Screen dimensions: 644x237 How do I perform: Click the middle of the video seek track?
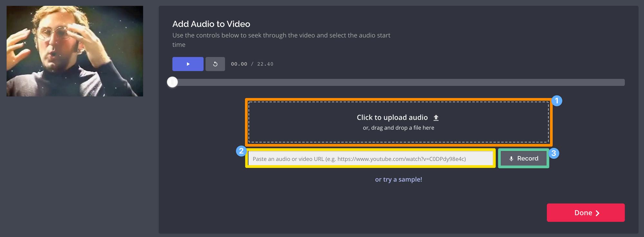(x=398, y=82)
